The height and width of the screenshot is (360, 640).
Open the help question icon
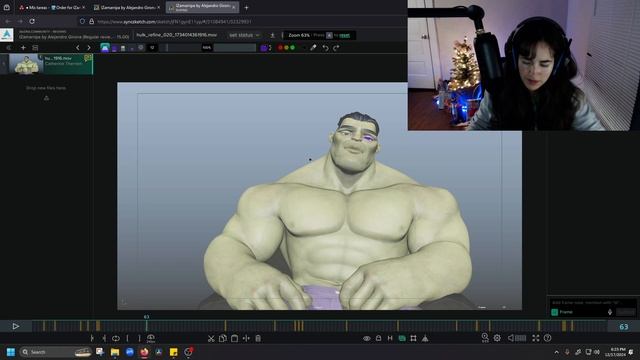coord(547,338)
